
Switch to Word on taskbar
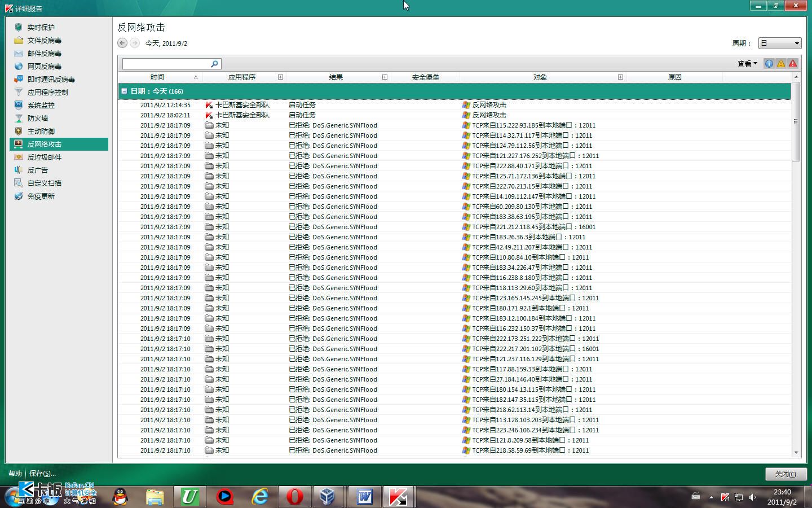(x=364, y=497)
